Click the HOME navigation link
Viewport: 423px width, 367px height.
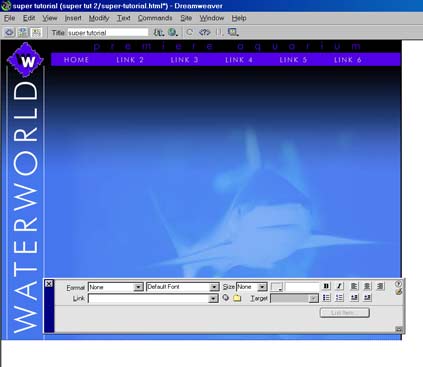point(76,60)
